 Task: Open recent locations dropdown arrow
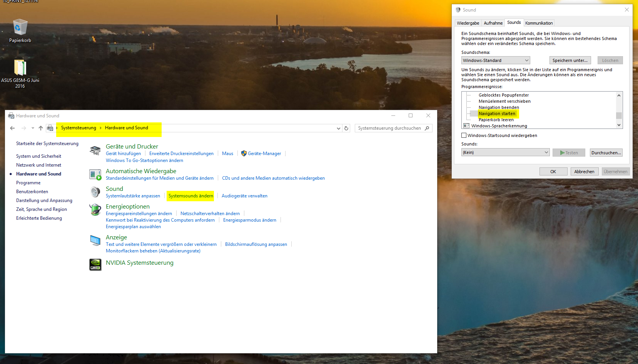click(33, 128)
